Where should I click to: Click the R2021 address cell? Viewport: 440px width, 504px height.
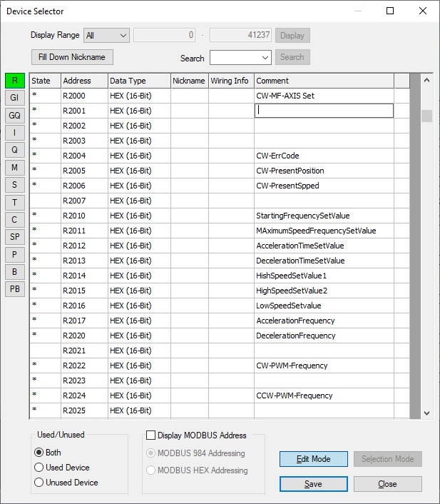(84, 351)
